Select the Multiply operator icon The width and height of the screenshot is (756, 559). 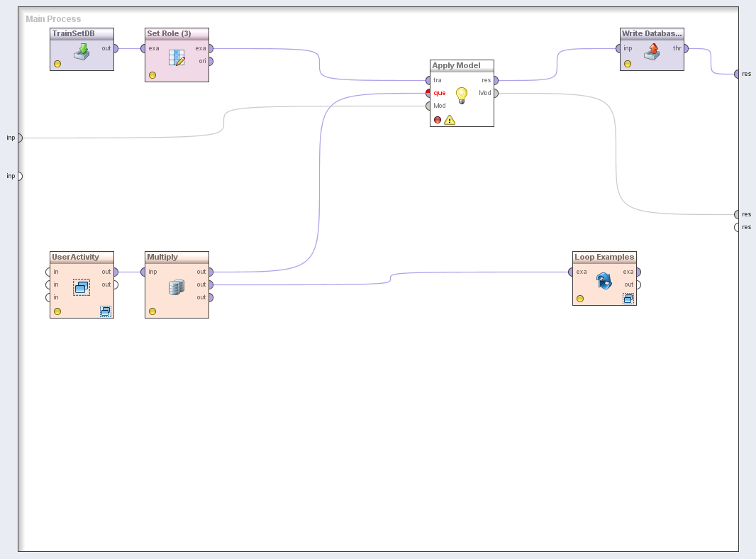[x=177, y=287]
